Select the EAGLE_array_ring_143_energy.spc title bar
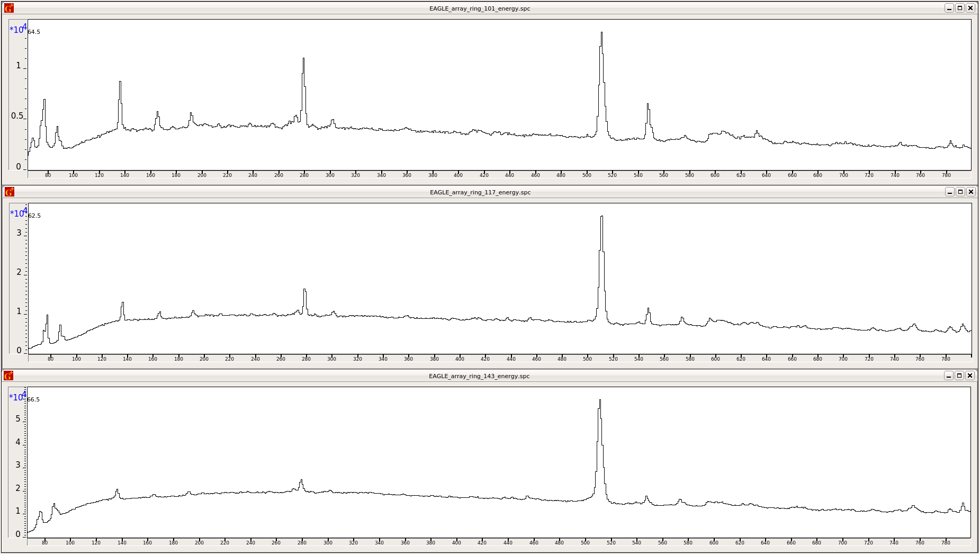The height and width of the screenshot is (554, 980). (479, 376)
